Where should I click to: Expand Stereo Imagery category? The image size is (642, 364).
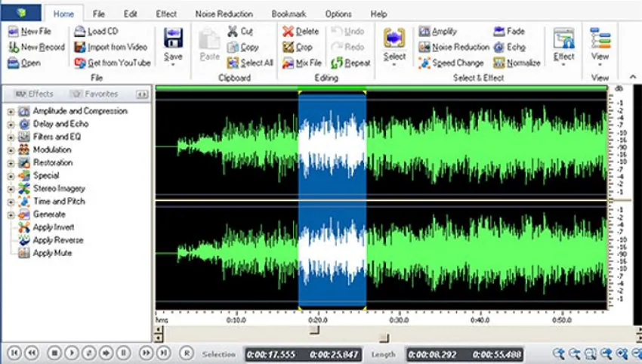(11, 189)
